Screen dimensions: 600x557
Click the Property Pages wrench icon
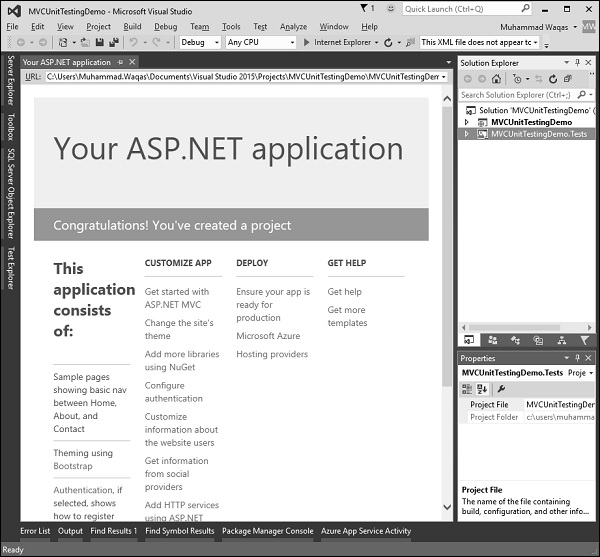501,389
